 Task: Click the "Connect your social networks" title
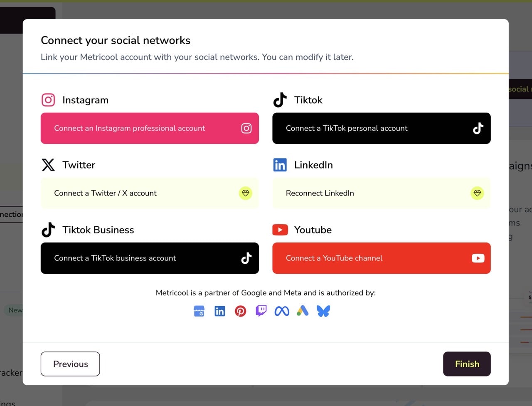(116, 40)
